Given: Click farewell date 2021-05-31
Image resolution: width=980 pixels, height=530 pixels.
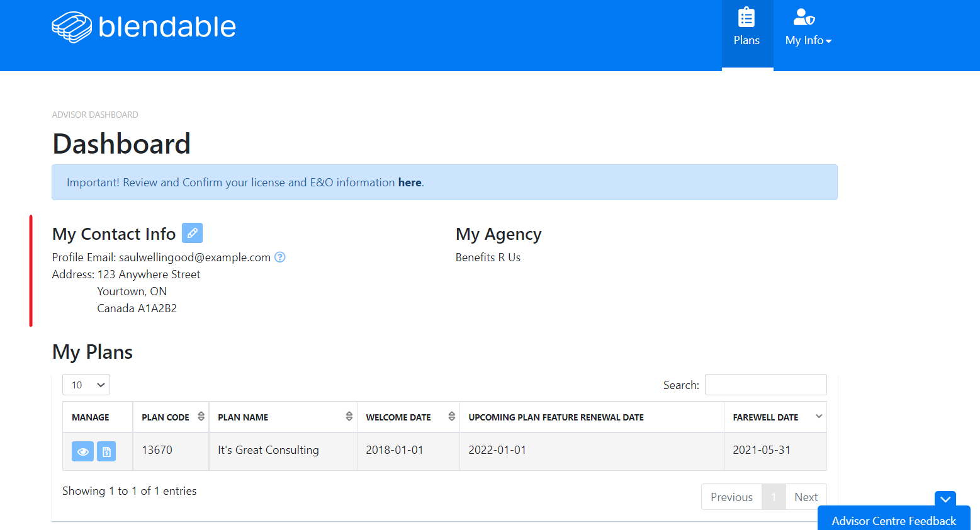Looking at the screenshot, I should coord(762,450).
